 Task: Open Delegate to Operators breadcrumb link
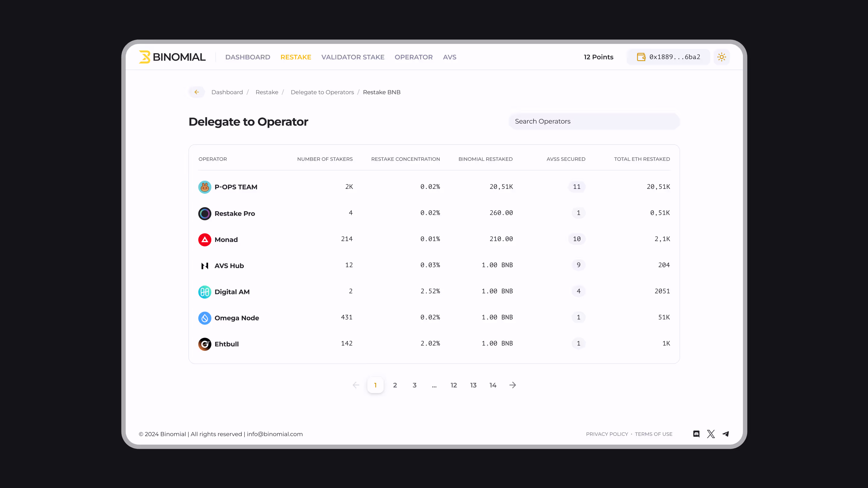322,92
